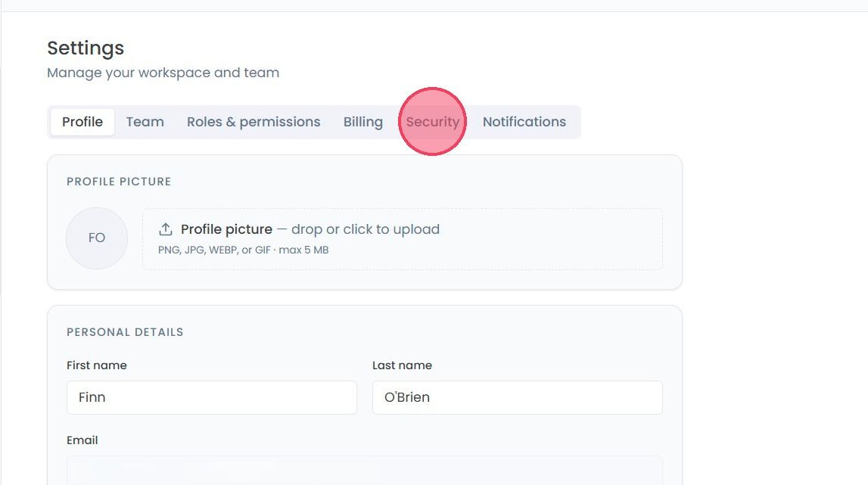The height and width of the screenshot is (485, 868).
Task: Click the upload arrow icon
Action: (x=166, y=229)
